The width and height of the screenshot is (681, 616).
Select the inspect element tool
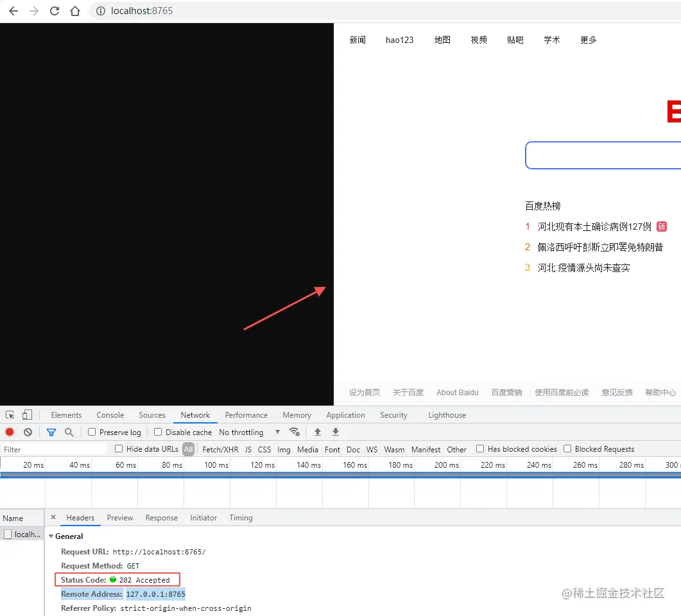pos(9,415)
